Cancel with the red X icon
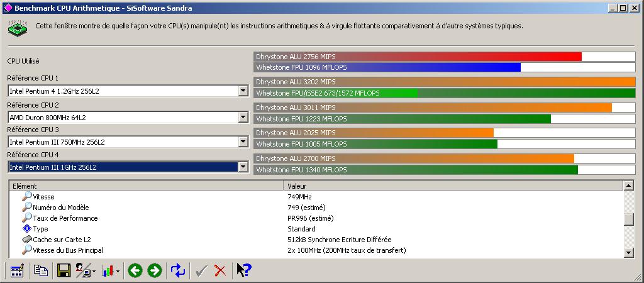Screen dimensions: 644x283 click(221, 270)
